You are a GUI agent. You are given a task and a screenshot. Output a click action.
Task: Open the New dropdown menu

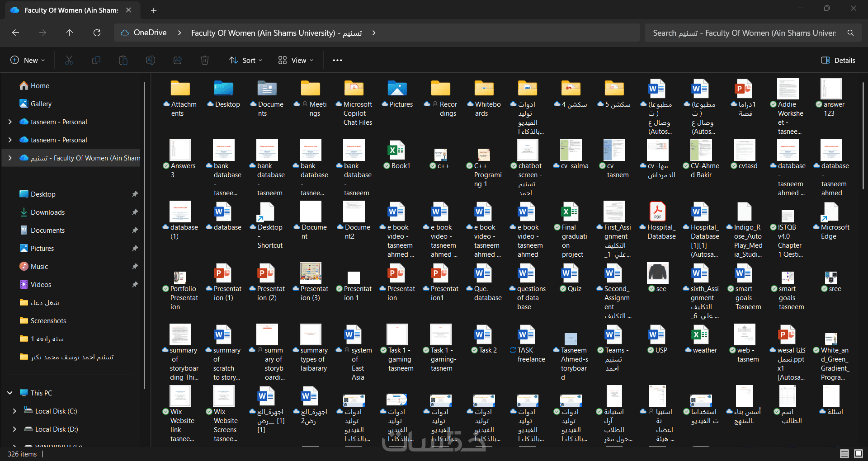click(28, 60)
